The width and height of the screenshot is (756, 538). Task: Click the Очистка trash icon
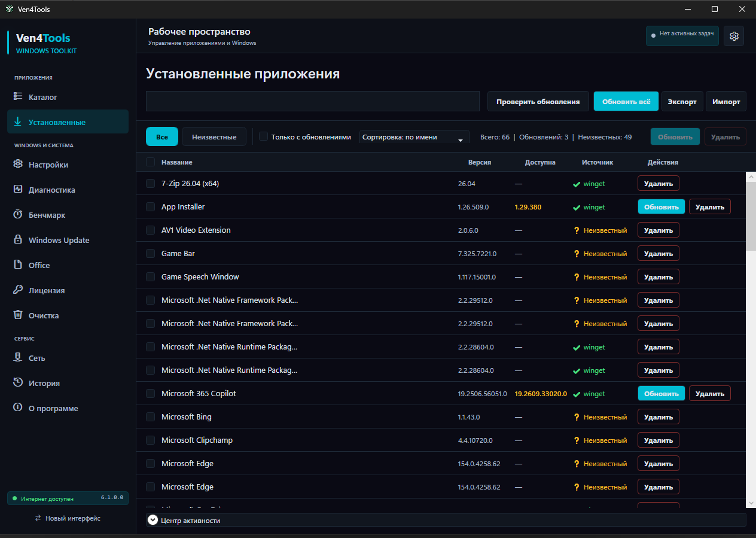click(x=18, y=315)
